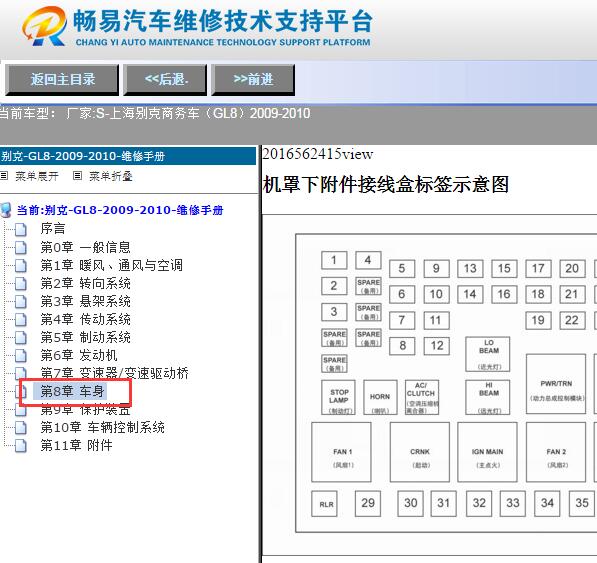This screenshot has height=563, width=597.
Task: Click page icon beside 第7章 变速器
Action: point(21,373)
